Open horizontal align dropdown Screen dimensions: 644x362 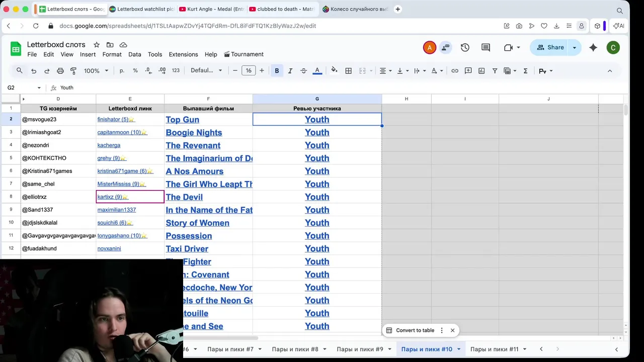tap(386, 71)
